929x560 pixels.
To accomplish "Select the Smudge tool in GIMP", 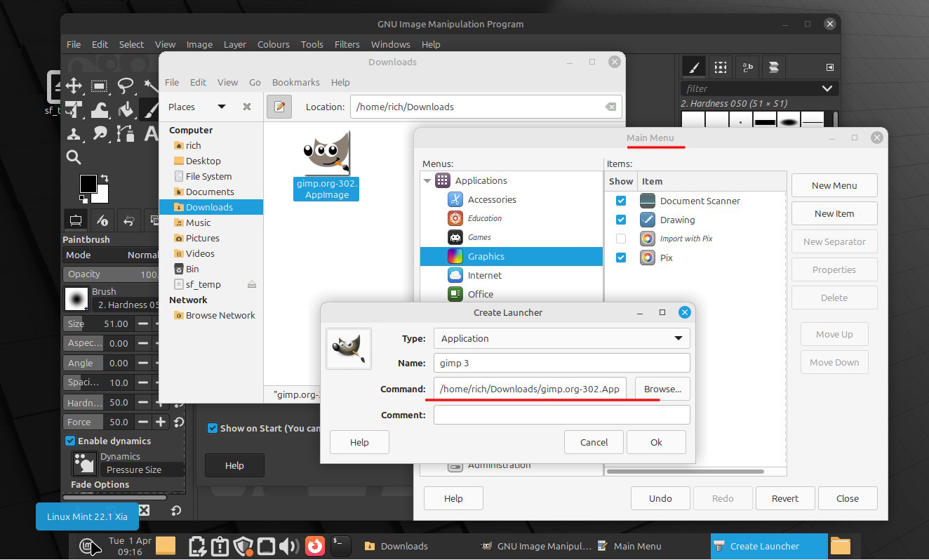I will (x=99, y=133).
